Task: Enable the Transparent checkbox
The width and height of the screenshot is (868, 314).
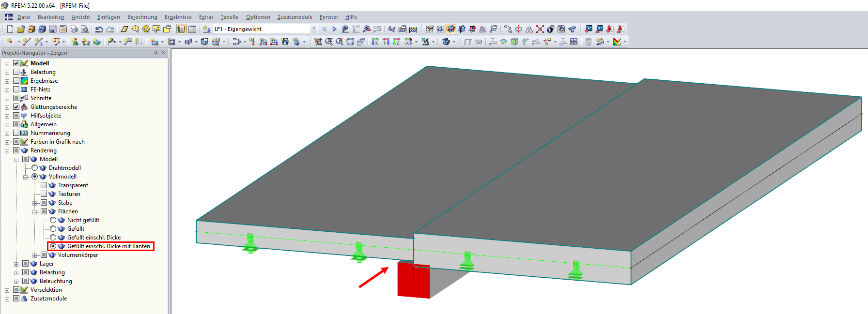Action: tap(44, 185)
